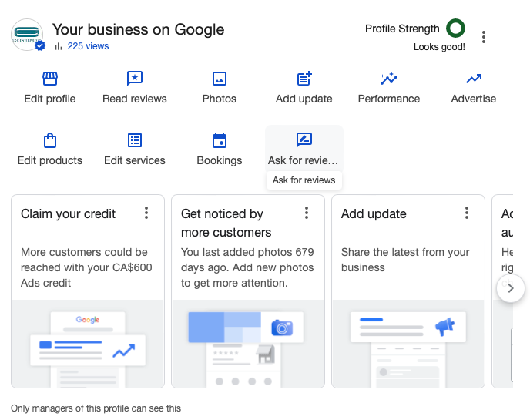Viewport: 530px width, 420px height.
Task: Open the 225 views link
Action: click(88, 46)
